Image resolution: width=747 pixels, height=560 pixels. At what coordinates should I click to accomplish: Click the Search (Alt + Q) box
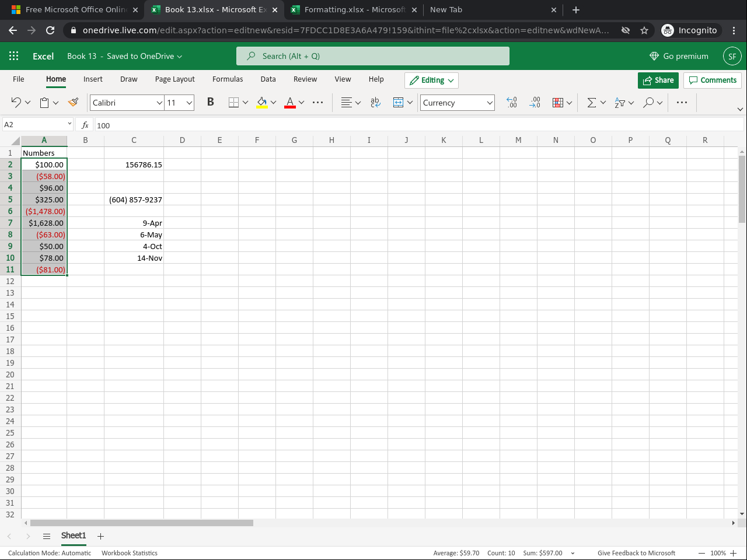[373, 56]
